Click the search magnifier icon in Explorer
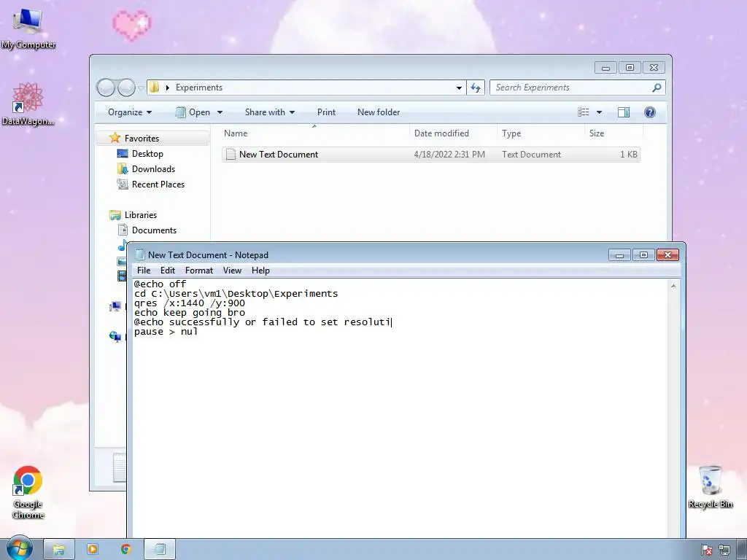747x560 pixels. click(x=657, y=87)
